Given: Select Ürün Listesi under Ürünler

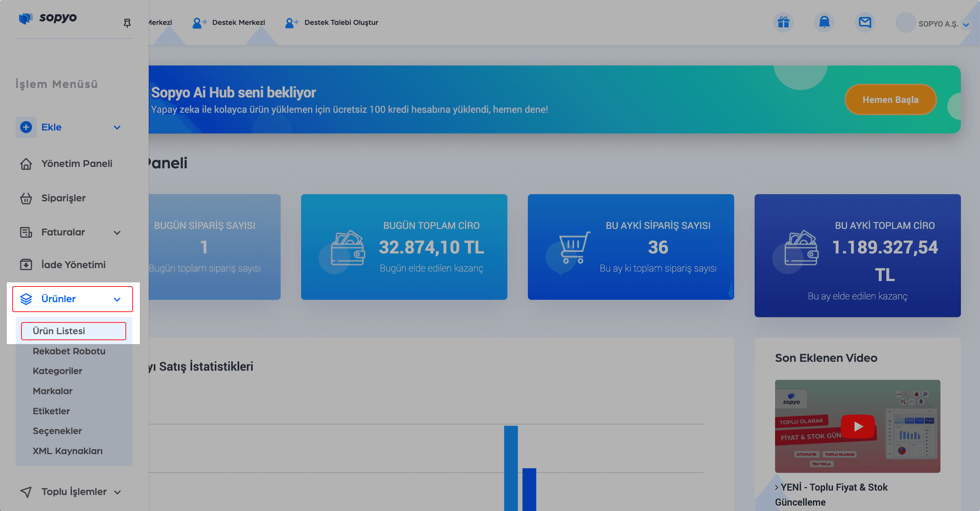Looking at the screenshot, I should tap(73, 331).
